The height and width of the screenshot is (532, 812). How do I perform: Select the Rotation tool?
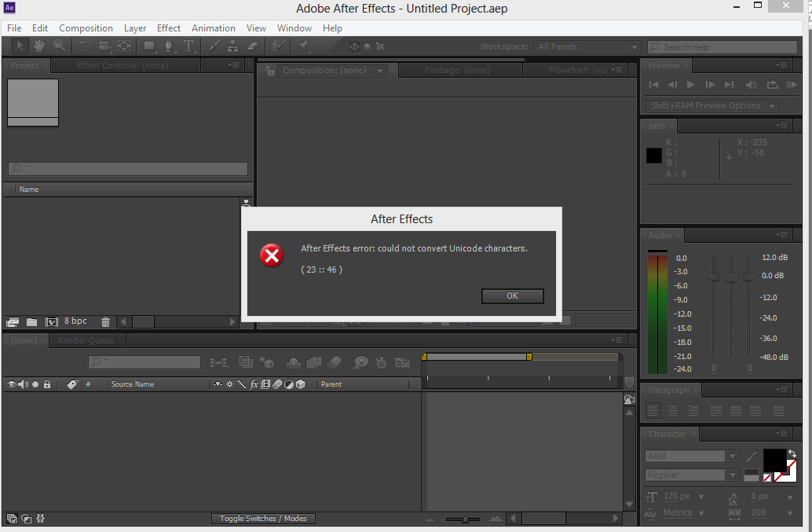coord(85,46)
